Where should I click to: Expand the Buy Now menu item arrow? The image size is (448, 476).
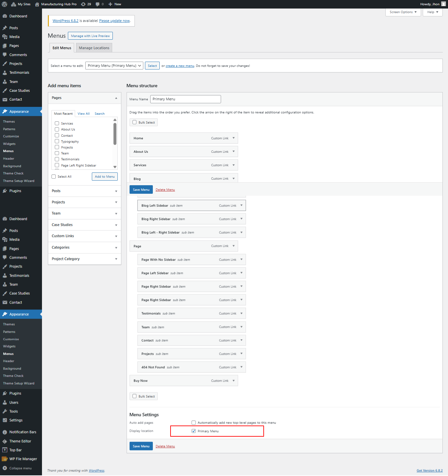coord(234,381)
